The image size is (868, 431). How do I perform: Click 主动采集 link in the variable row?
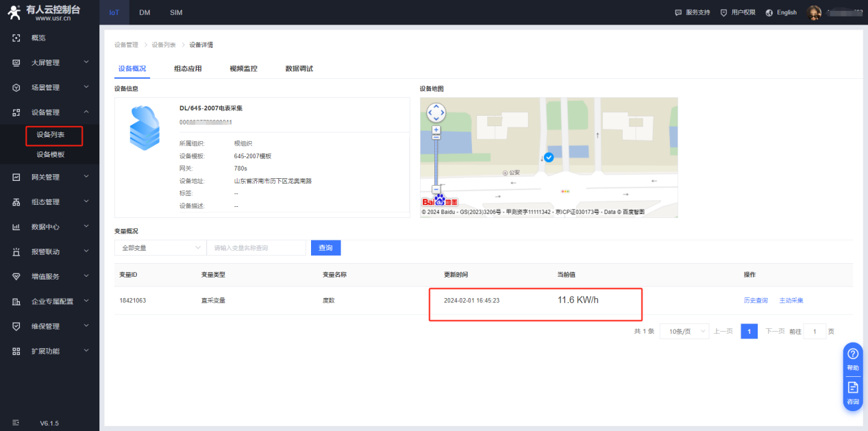tap(791, 301)
